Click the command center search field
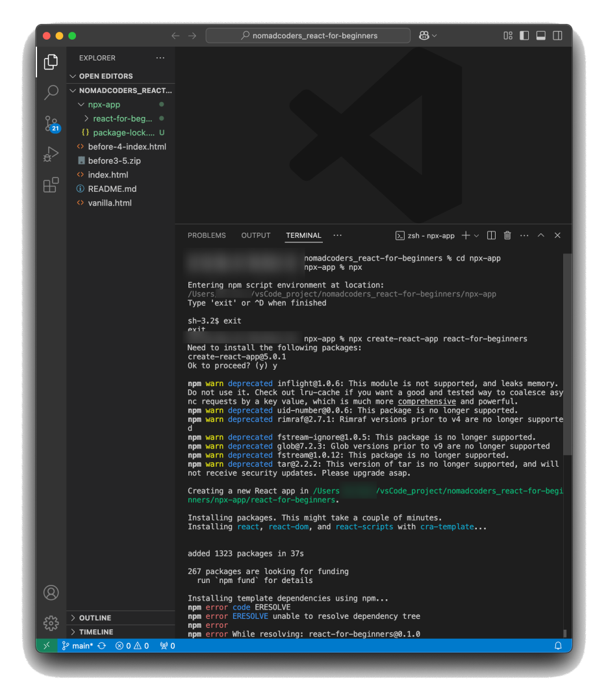608x700 pixels. (308, 36)
